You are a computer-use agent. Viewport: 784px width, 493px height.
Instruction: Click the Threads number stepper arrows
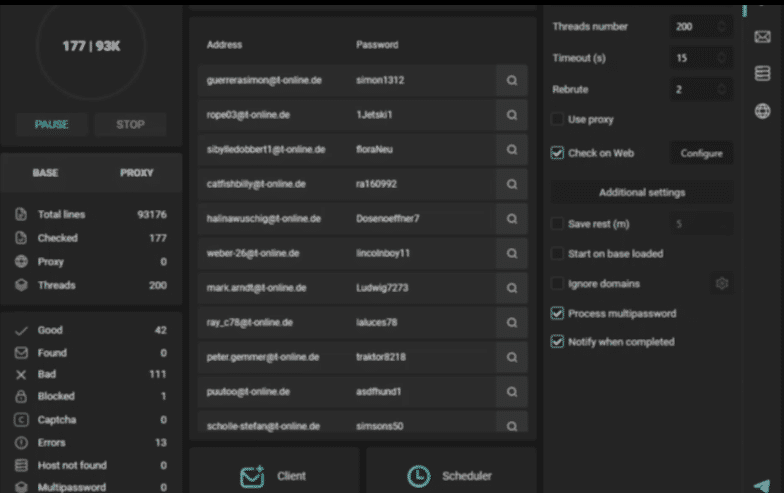click(722, 27)
